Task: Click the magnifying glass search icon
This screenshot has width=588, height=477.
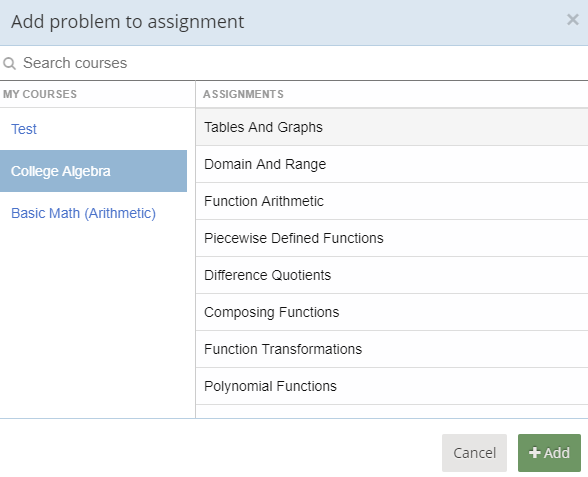Action: point(9,63)
